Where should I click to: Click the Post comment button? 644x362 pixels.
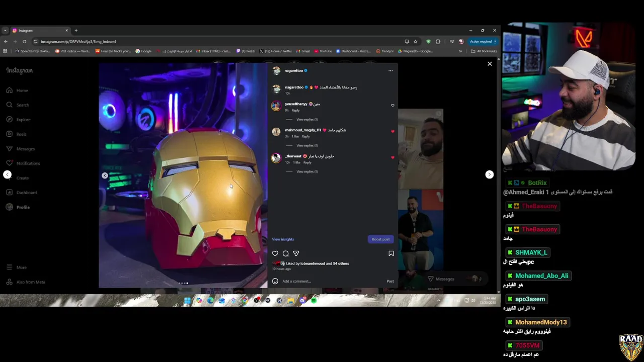(390, 281)
